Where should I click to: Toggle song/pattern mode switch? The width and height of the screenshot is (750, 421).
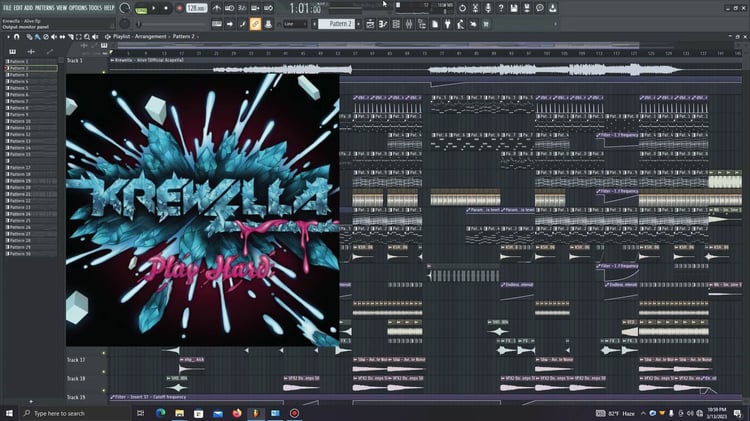(141, 8)
